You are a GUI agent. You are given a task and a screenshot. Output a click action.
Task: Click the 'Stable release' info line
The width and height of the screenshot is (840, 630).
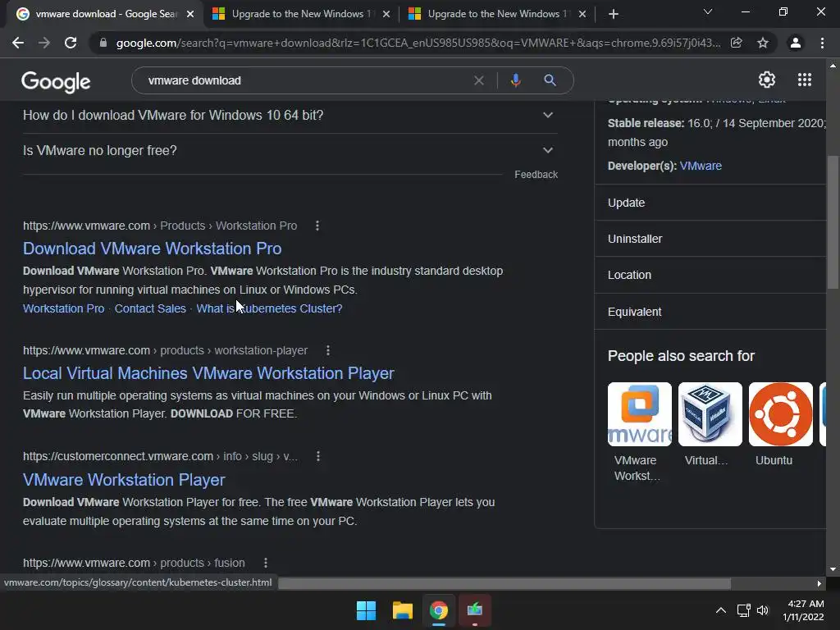(x=717, y=132)
